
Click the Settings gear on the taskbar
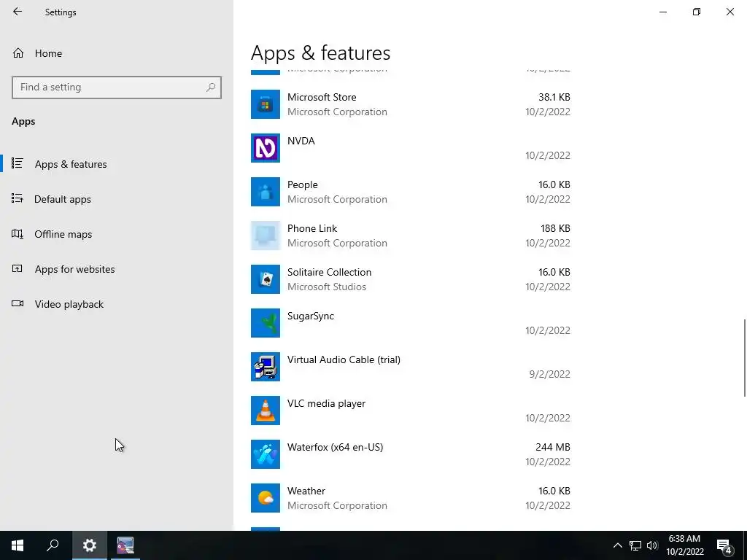90,545
